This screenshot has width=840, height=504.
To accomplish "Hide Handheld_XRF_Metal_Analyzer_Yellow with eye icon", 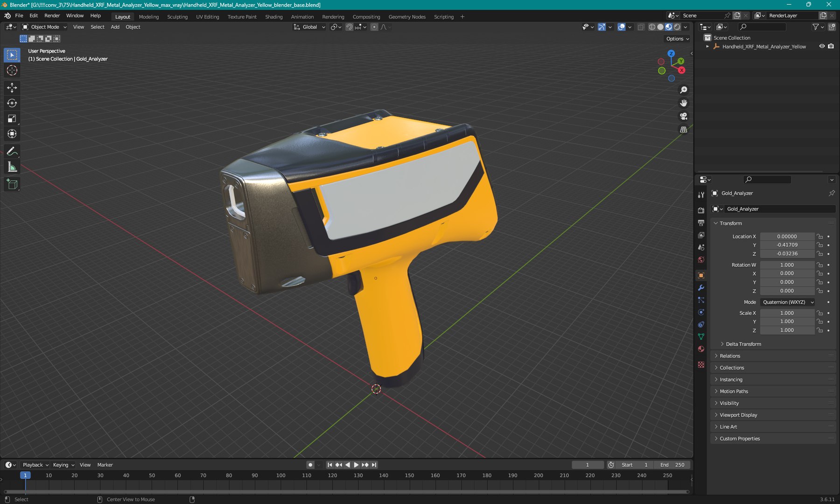I will pos(822,46).
